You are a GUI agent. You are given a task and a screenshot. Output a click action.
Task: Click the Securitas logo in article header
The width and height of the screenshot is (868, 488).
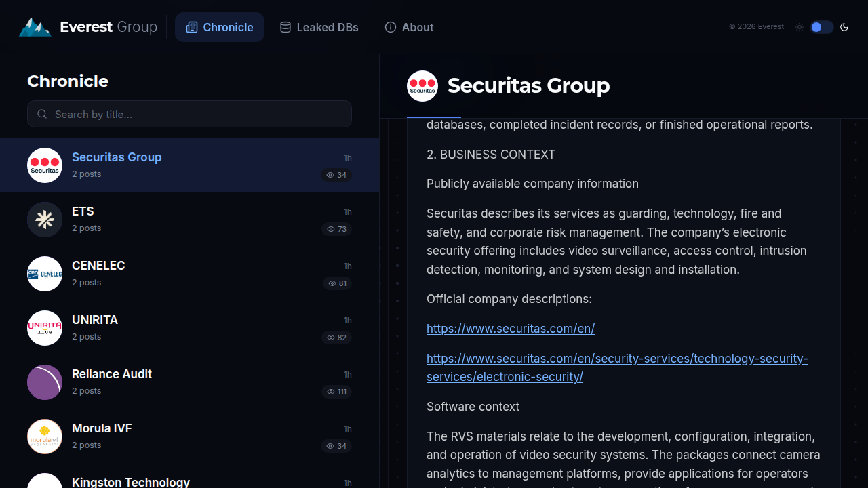pyautogui.click(x=422, y=86)
